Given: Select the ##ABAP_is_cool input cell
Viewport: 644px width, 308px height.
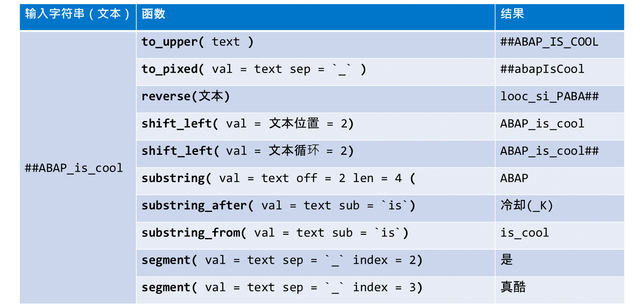Looking at the screenshot, I should pyautogui.click(x=78, y=168).
